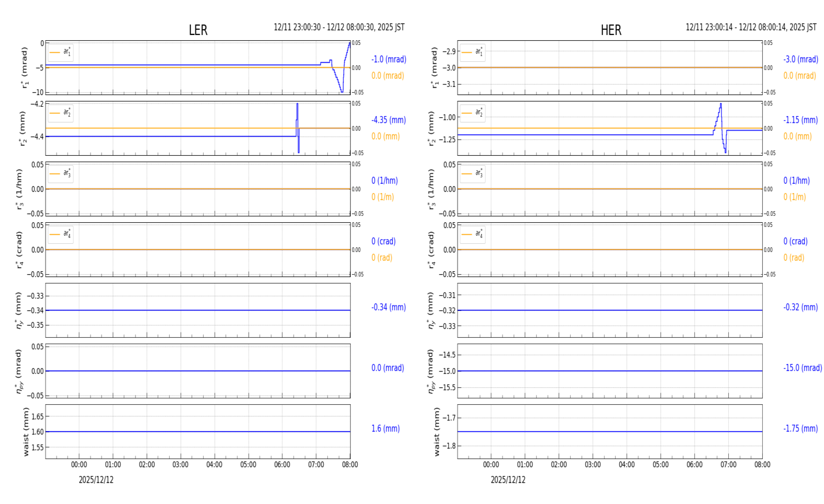Screen dimensions: 824x504
Task: Select the LER time range text ending 08:00:30
Action: [x=339, y=27]
